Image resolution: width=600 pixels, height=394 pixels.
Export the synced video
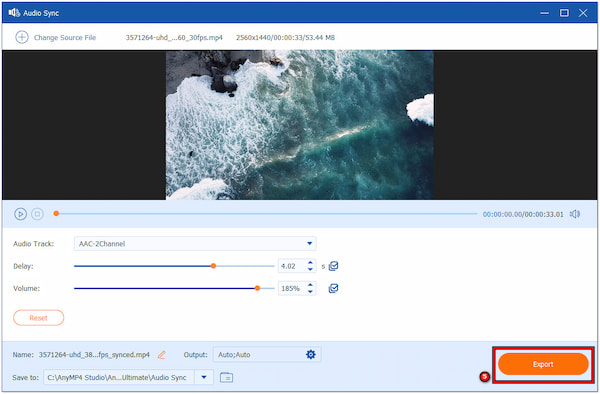[543, 364]
